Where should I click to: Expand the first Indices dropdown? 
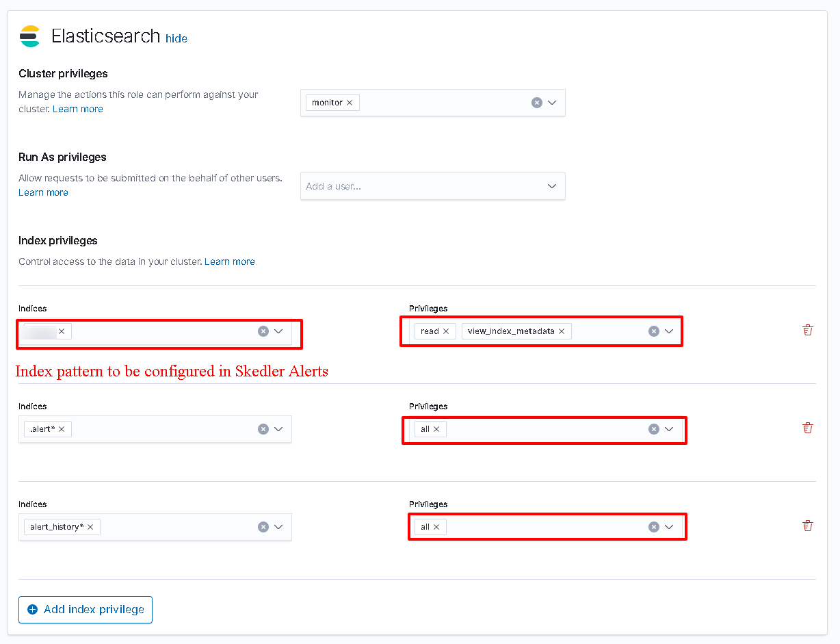tap(278, 331)
